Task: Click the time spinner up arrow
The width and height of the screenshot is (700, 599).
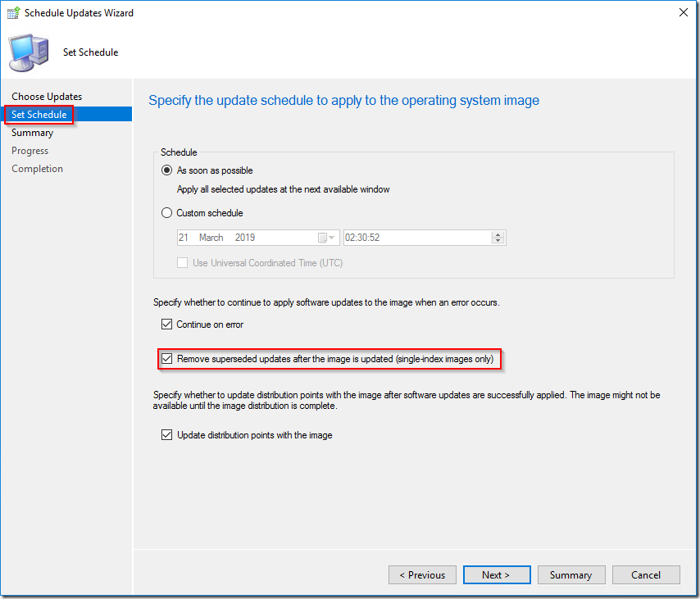Action: pos(498,234)
